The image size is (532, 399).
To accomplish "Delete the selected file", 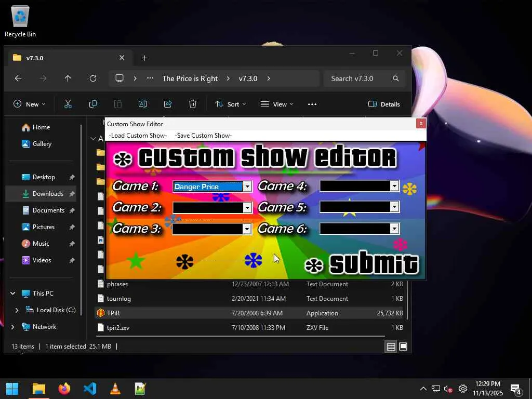I will pos(193,104).
